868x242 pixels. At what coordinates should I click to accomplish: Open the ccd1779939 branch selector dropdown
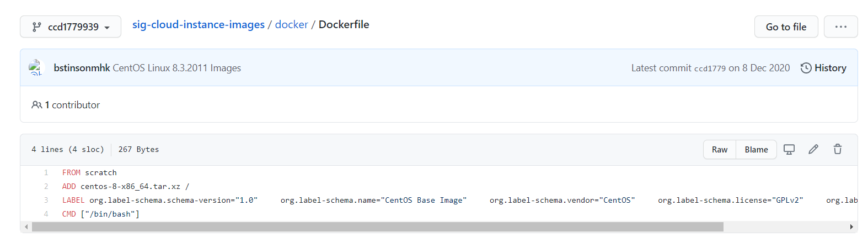click(71, 27)
